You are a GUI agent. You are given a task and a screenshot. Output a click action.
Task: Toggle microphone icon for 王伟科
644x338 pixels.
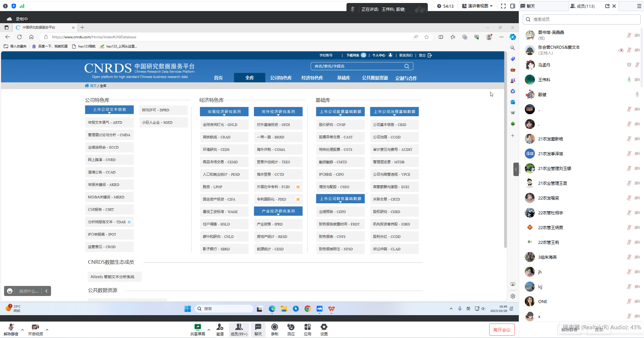(629, 80)
